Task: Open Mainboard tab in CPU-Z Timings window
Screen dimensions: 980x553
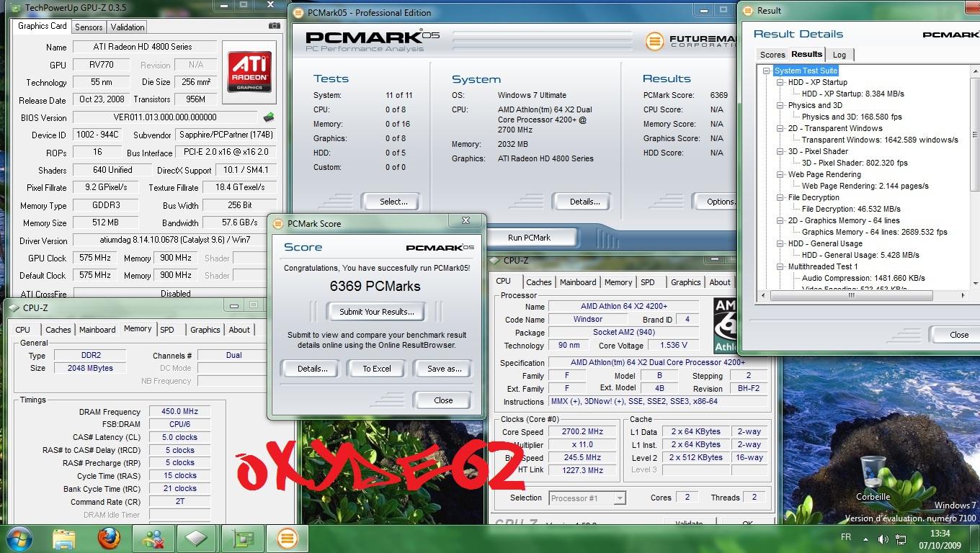Action: click(x=97, y=330)
